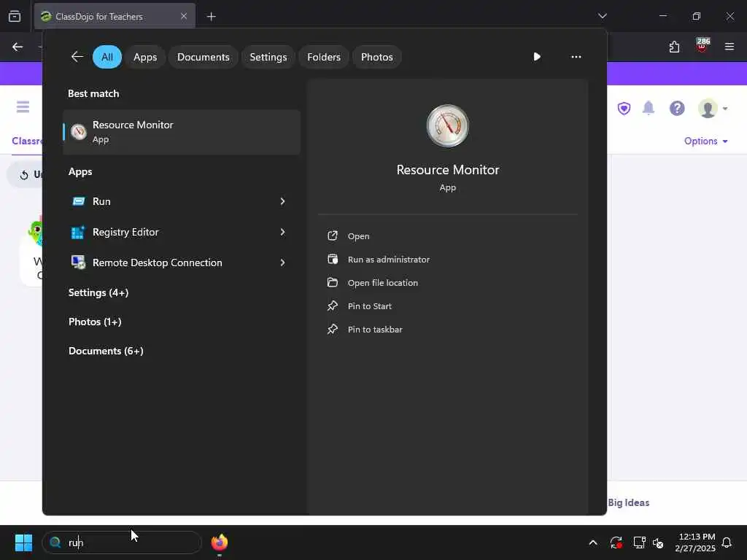Switch to the Settings filter
The height and width of the screenshot is (560, 747).
pyautogui.click(x=268, y=57)
